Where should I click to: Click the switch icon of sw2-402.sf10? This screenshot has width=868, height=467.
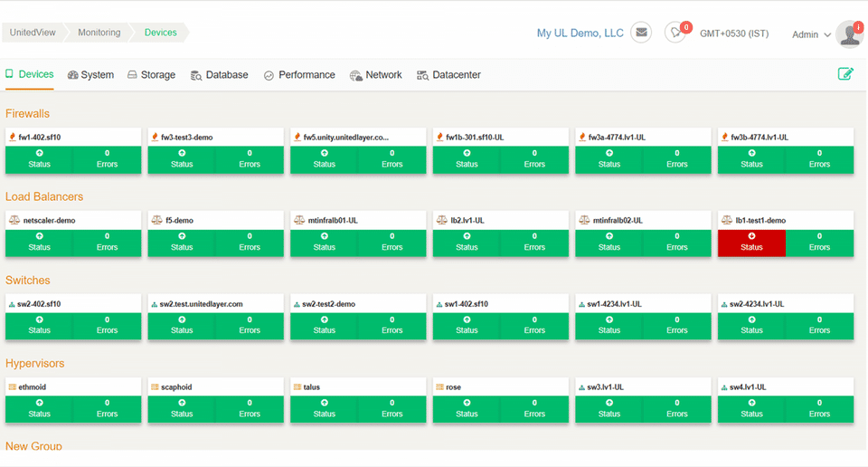point(12,304)
